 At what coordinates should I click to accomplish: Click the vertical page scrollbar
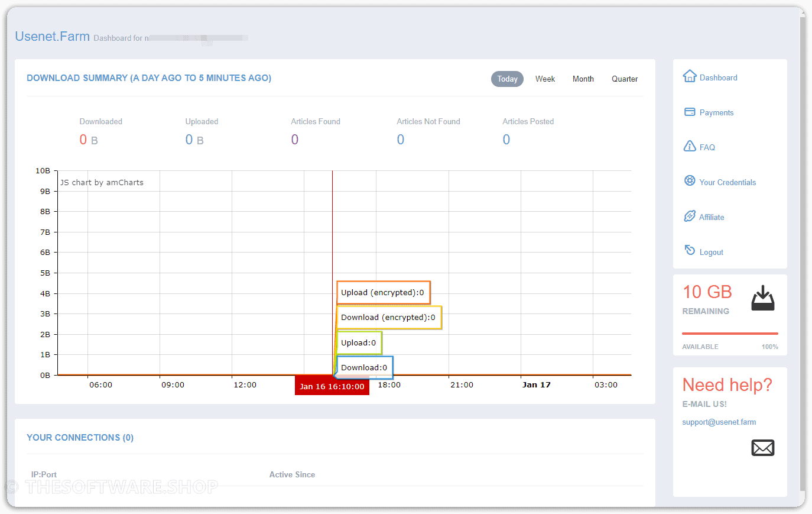pyautogui.click(x=803, y=254)
